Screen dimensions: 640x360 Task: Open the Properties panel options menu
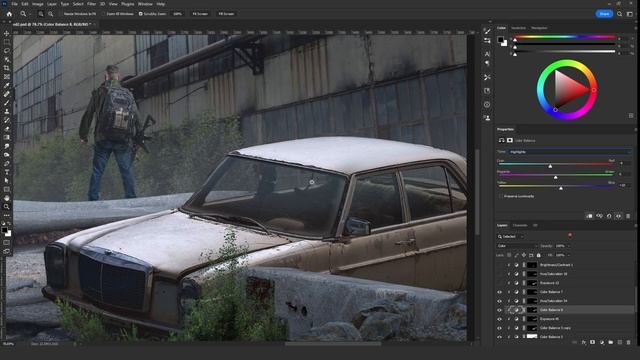pyautogui.click(x=635, y=129)
